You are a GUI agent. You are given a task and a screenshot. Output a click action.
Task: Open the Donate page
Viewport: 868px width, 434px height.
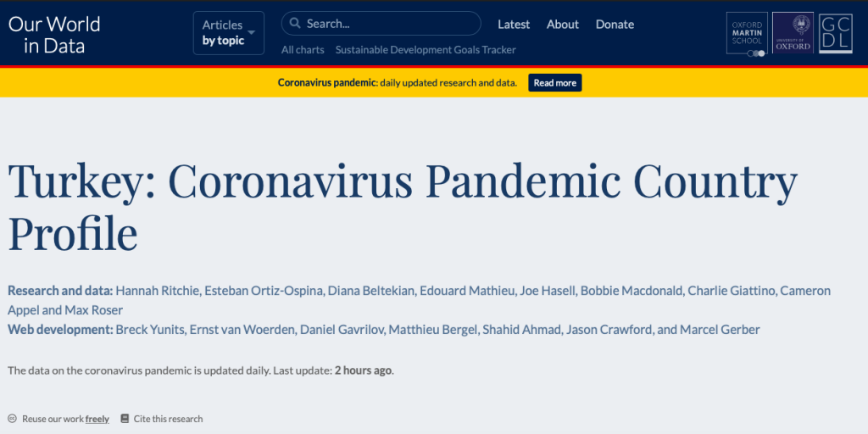[x=615, y=25]
